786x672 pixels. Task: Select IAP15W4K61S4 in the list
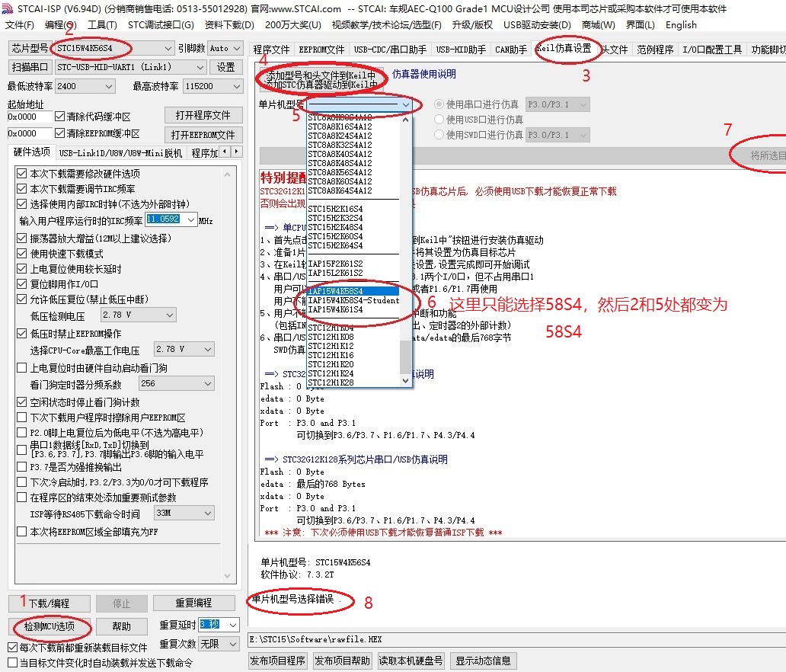pos(353,309)
